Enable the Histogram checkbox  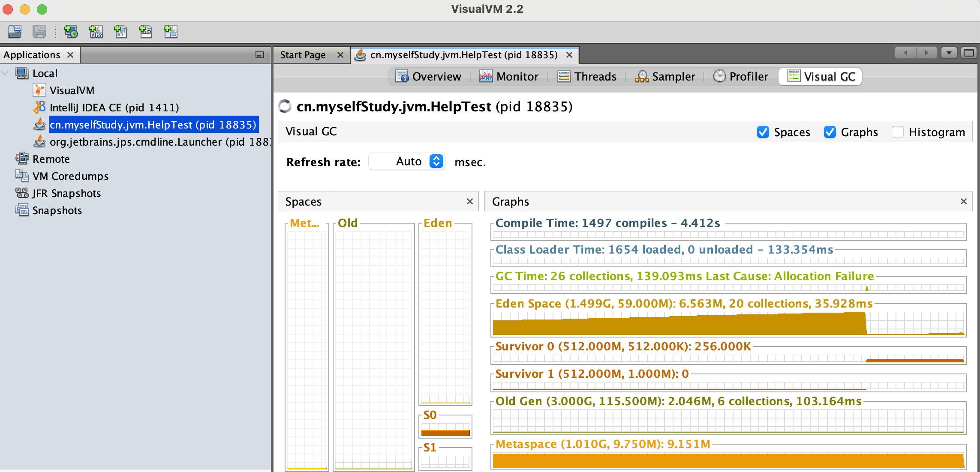point(898,132)
